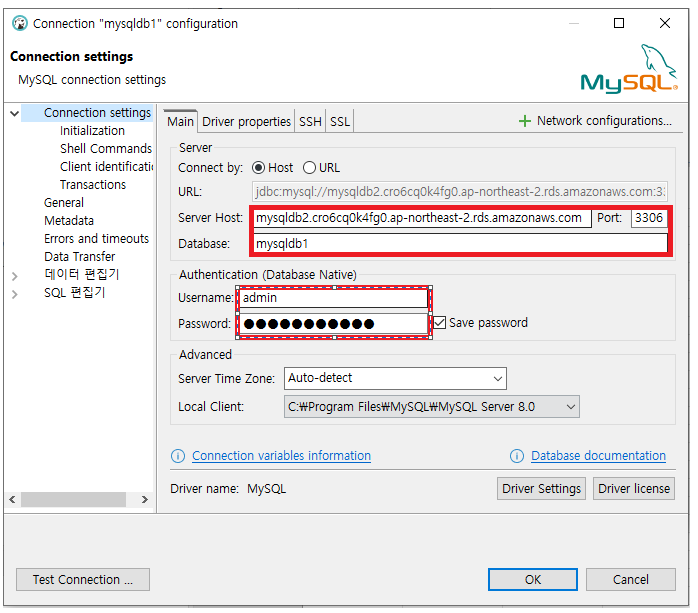The width and height of the screenshot is (698, 613).
Task: Switch to the Driver properties tab
Action: click(246, 122)
